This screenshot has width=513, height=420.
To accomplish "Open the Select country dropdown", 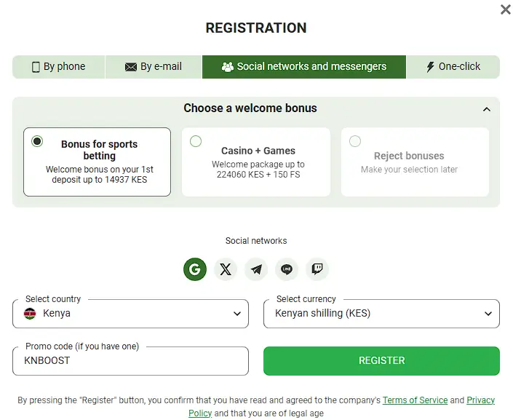I will click(x=131, y=314).
